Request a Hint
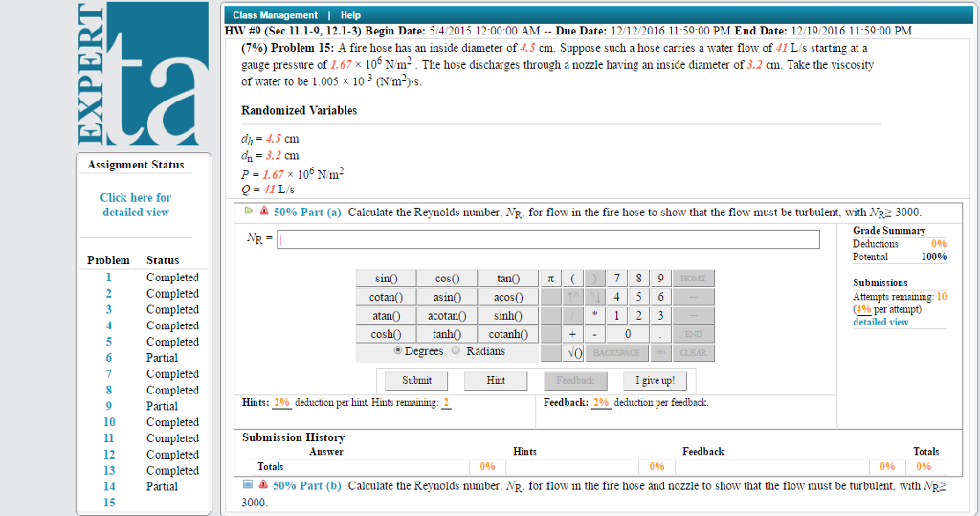 (496, 380)
